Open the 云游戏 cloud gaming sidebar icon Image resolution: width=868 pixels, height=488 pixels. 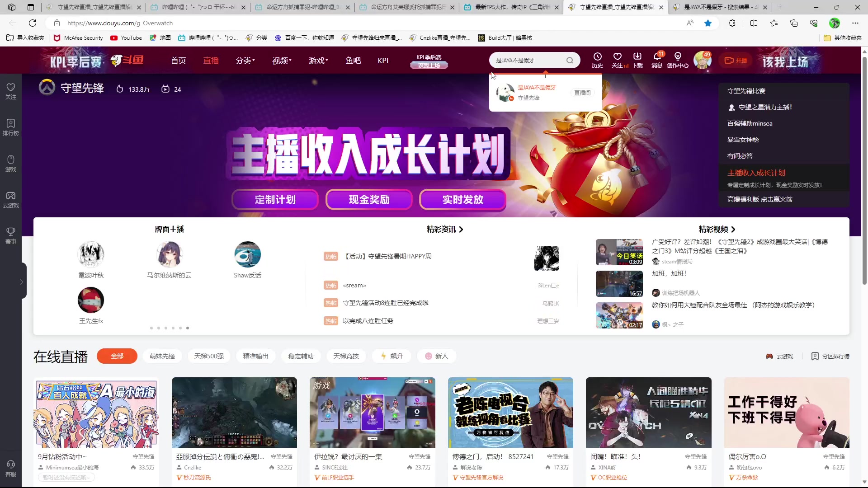[x=10, y=199]
